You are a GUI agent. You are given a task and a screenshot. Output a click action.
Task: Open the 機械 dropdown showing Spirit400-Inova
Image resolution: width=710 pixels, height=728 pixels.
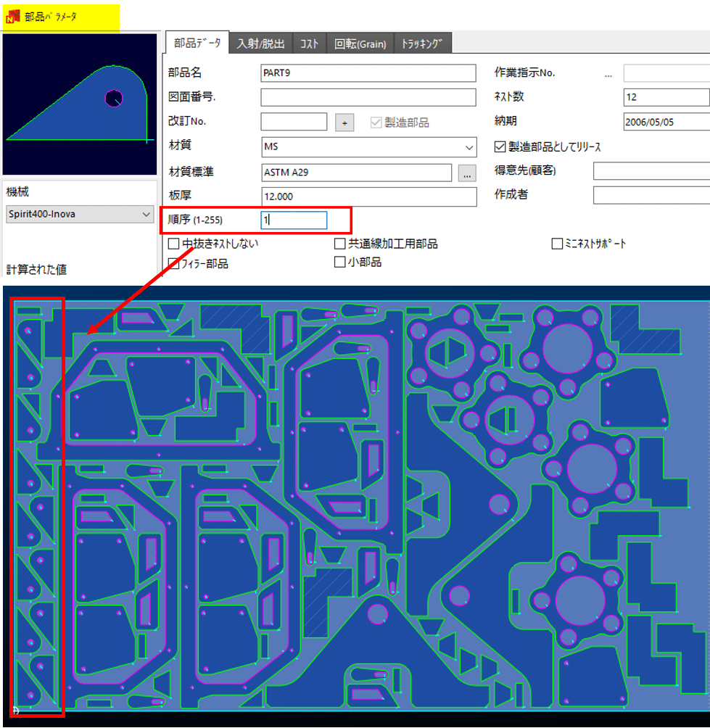[80, 214]
